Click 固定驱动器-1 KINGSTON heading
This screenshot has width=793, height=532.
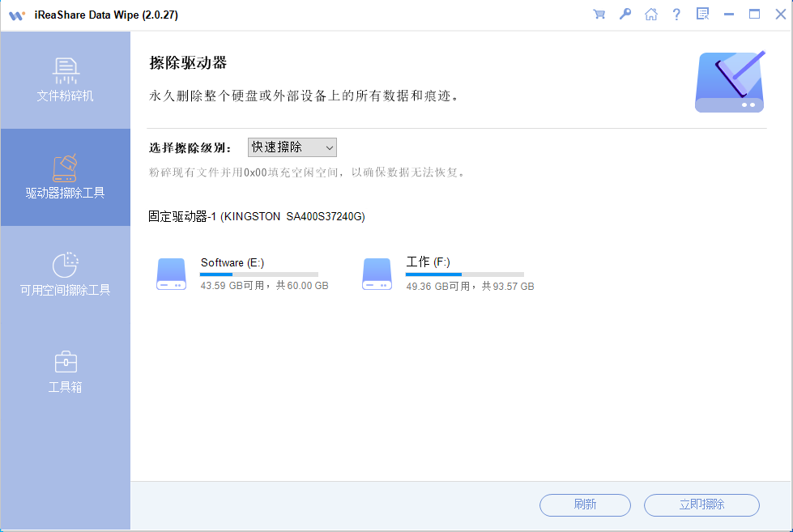pyautogui.click(x=257, y=216)
